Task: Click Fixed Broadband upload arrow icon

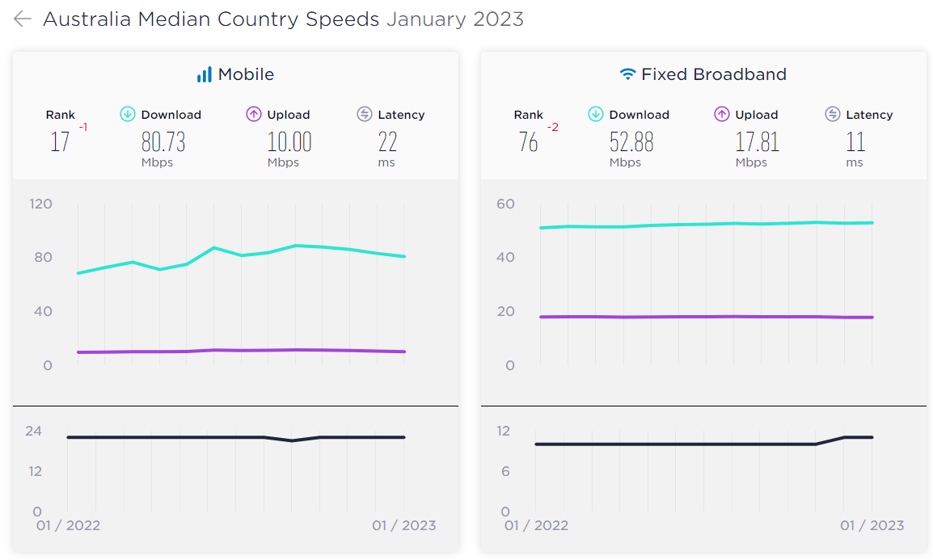Action: (x=722, y=115)
